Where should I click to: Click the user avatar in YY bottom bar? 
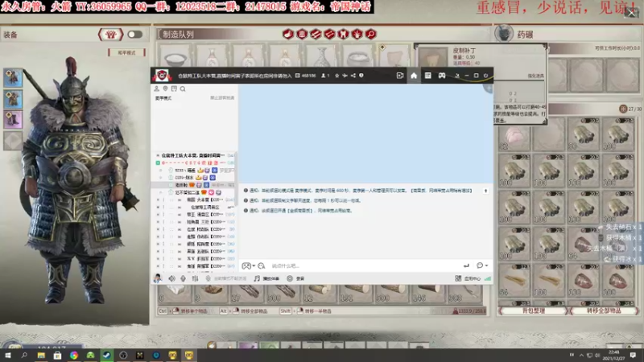point(158,278)
